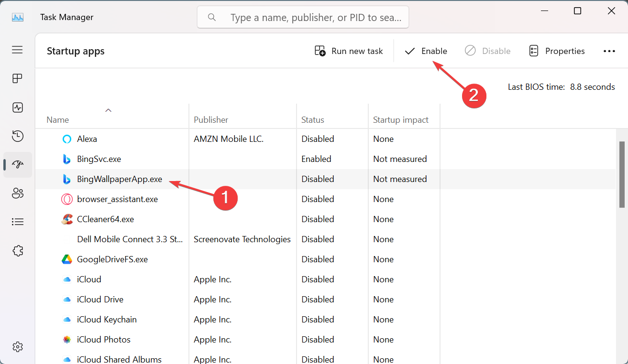628x364 pixels.
Task: Click the Task Manager app icon in title bar
Action: click(x=17, y=17)
